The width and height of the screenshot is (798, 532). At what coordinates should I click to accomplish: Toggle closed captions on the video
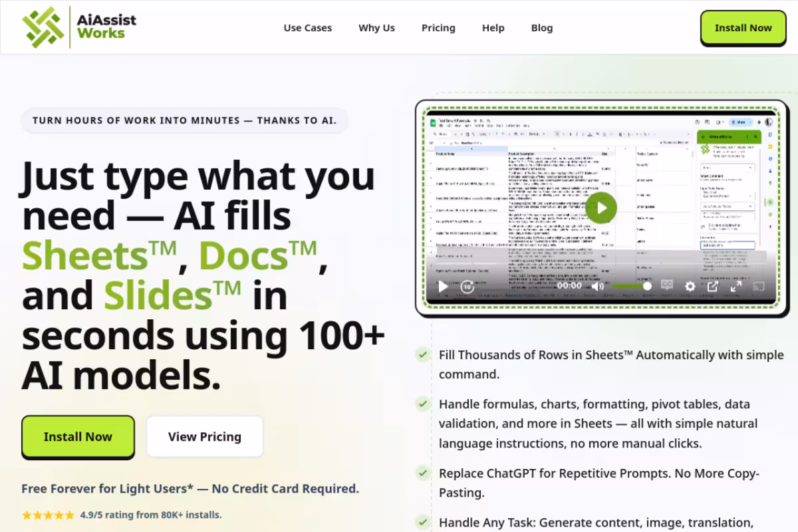(667, 285)
